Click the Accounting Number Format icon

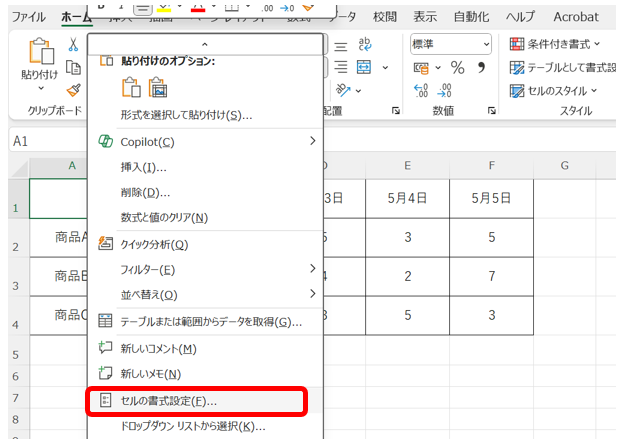click(421, 68)
